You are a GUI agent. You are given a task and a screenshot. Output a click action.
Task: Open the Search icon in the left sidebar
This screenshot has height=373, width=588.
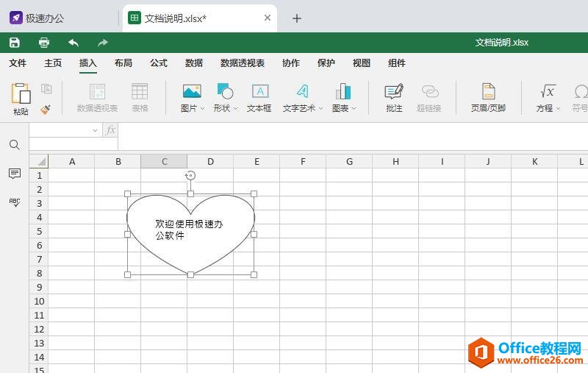(15, 145)
